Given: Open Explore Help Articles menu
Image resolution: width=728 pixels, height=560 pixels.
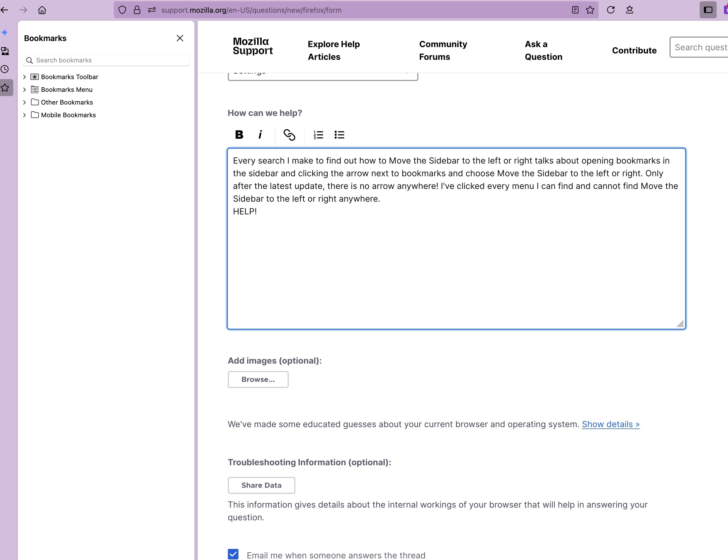Looking at the screenshot, I should (x=334, y=50).
